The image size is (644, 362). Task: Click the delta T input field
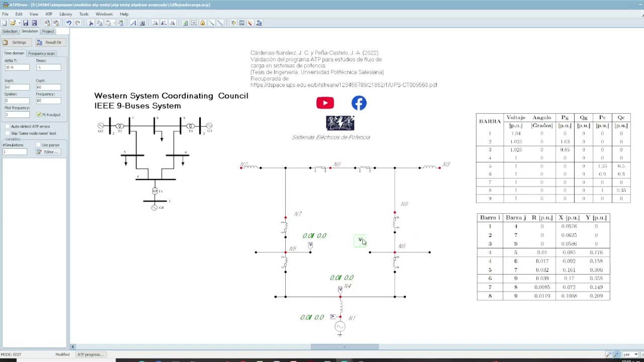pos(17,67)
